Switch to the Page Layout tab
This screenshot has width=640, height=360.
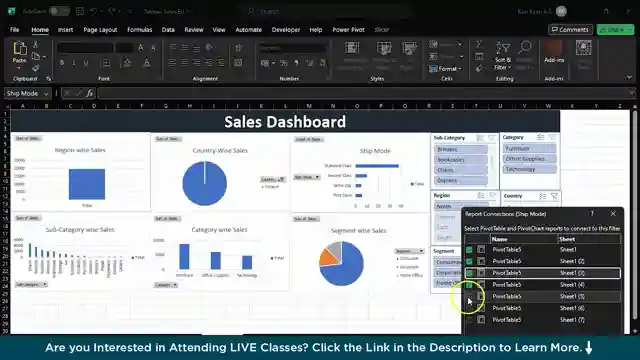[100, 29]
